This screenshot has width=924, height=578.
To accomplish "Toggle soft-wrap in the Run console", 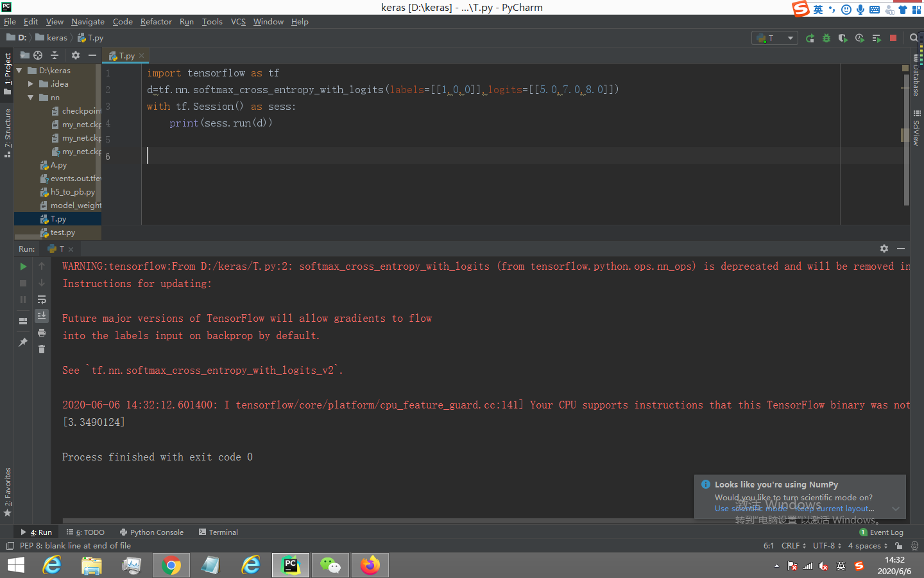I will click(42, 299).
